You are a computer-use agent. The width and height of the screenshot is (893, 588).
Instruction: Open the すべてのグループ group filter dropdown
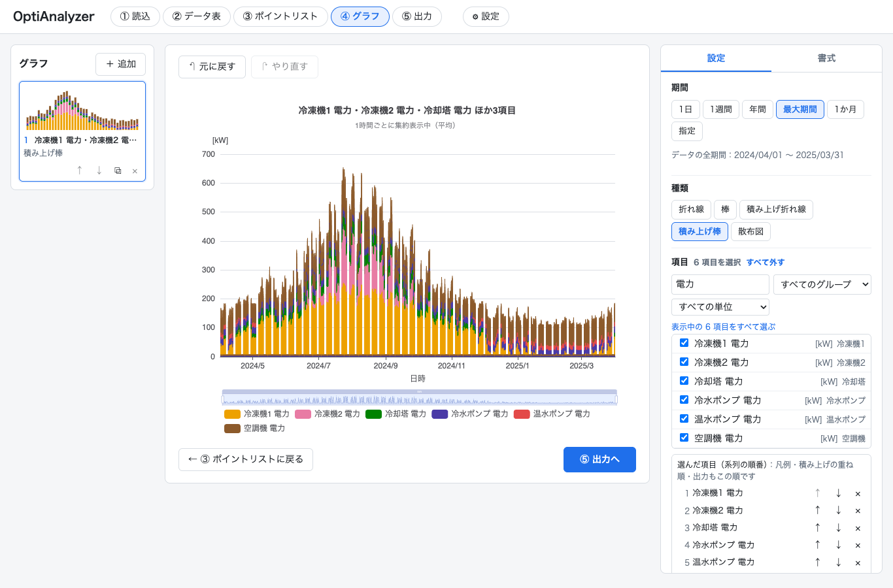[822, 284]
